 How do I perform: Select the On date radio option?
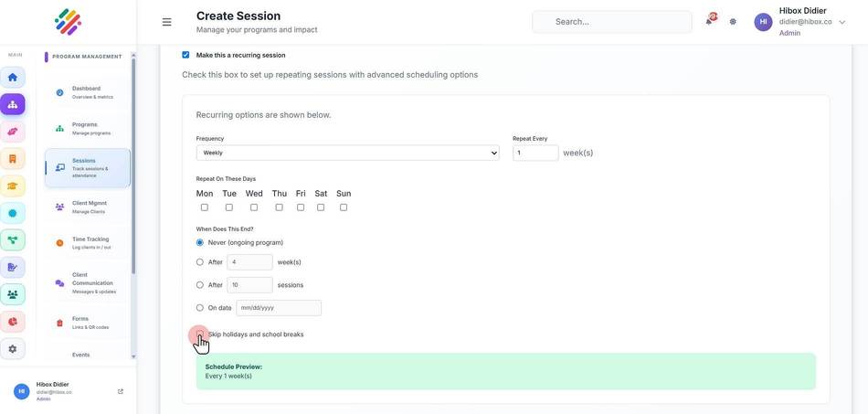coord(200,308)
